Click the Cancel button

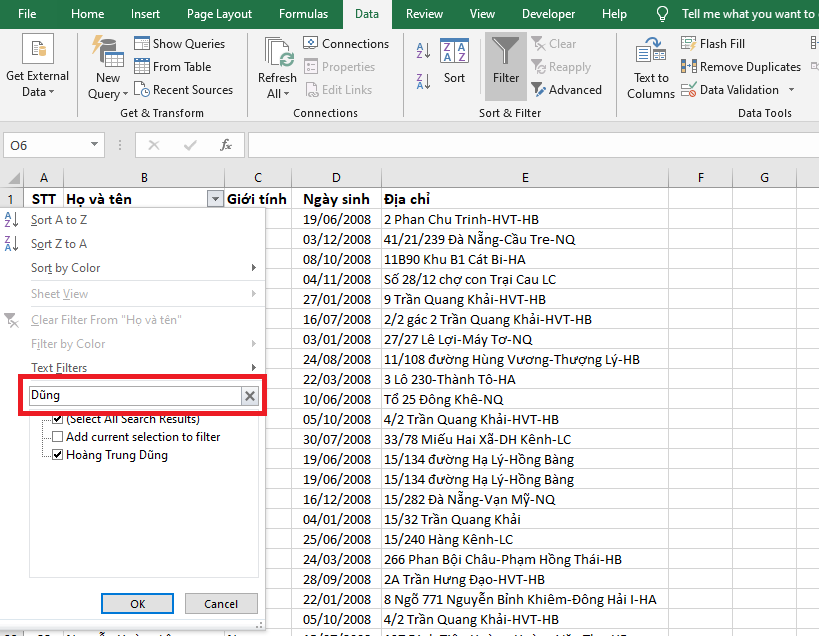(x=221, y=603)
